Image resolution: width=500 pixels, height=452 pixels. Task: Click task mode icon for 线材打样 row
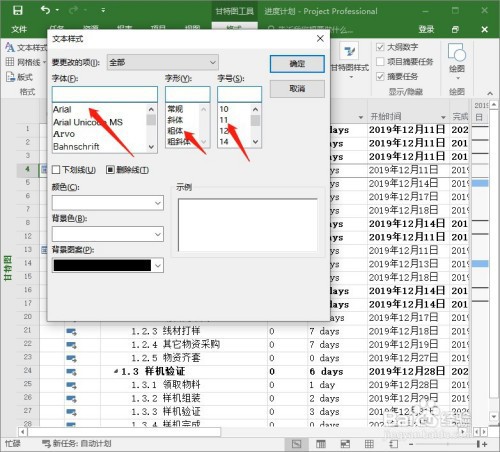(x=71, y=332)
